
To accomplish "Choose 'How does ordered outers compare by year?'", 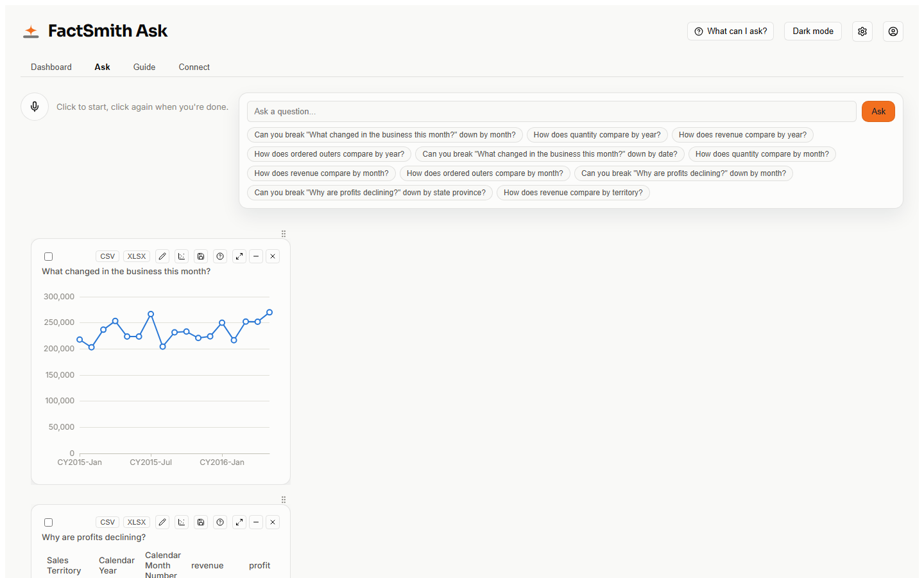I will [x=329, y=154].
